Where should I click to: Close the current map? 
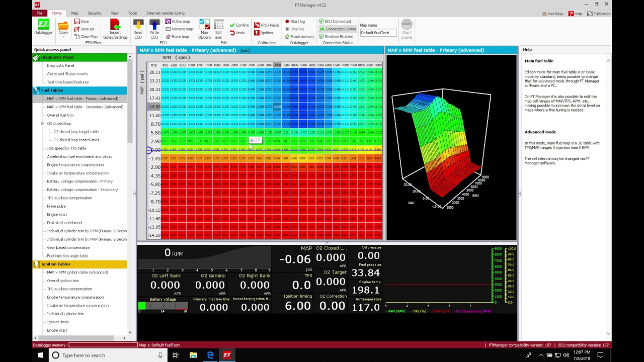[x=86, y=37]
